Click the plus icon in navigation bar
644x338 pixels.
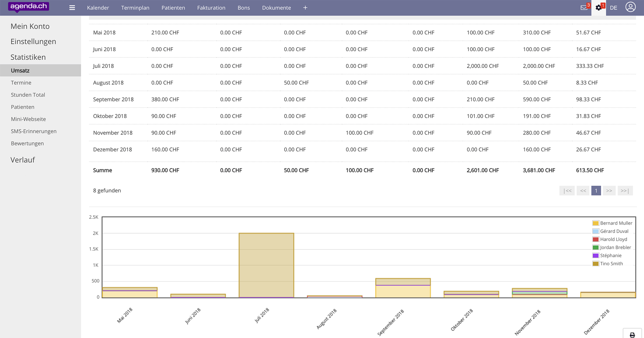coord(305,8)
